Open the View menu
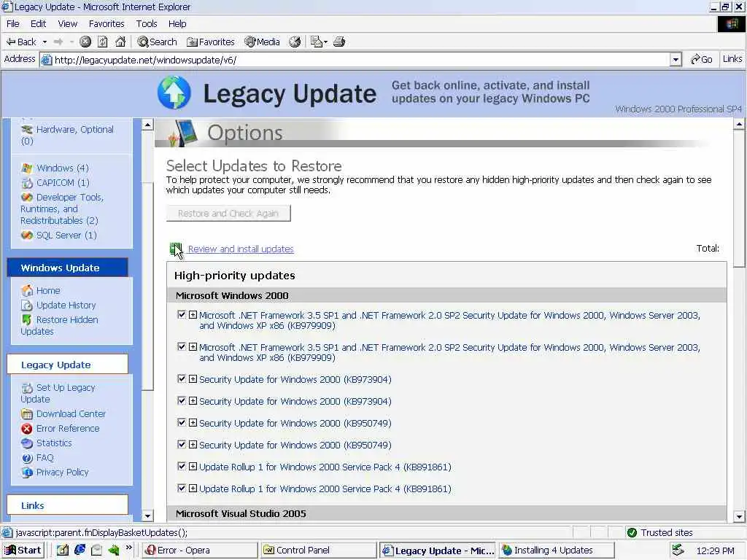 [x=68, y=24]
